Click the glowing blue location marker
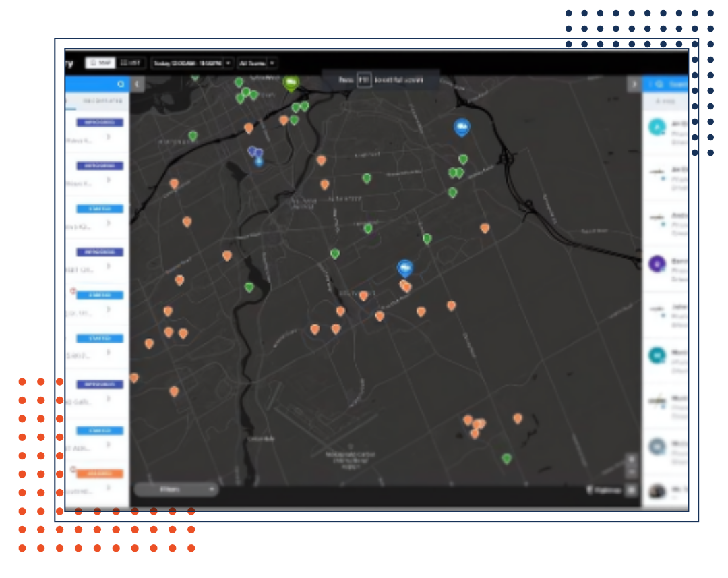Screen dimensions: 728x578 tap(259, 162)
